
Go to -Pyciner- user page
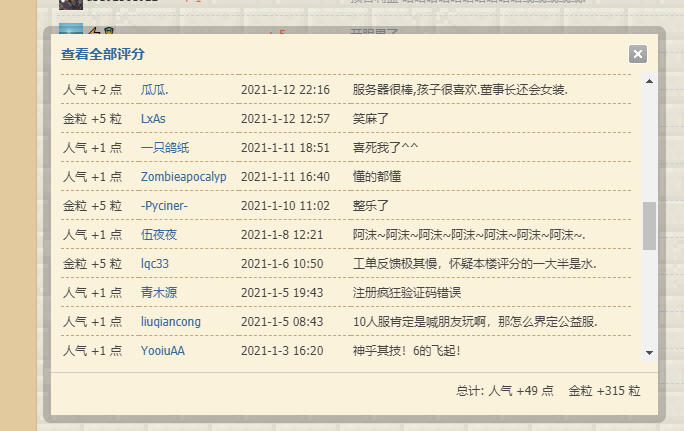pos(164,206)
